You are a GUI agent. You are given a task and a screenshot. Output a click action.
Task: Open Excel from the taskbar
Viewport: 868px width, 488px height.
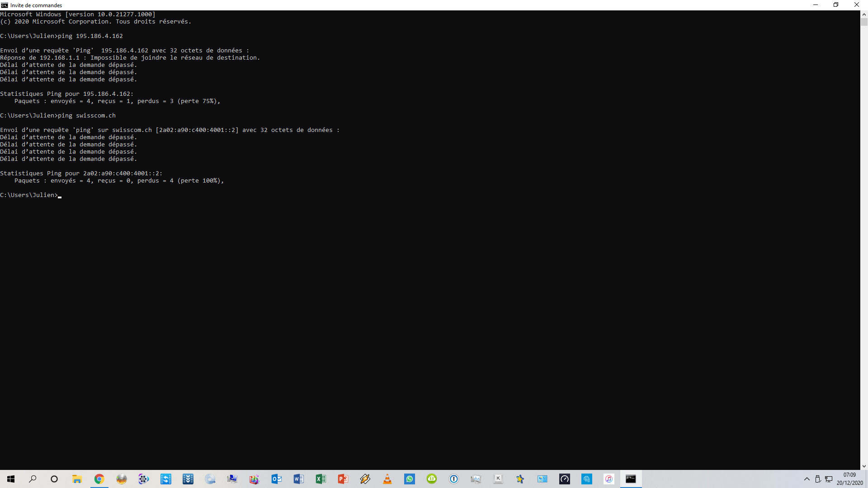(321, 479)
